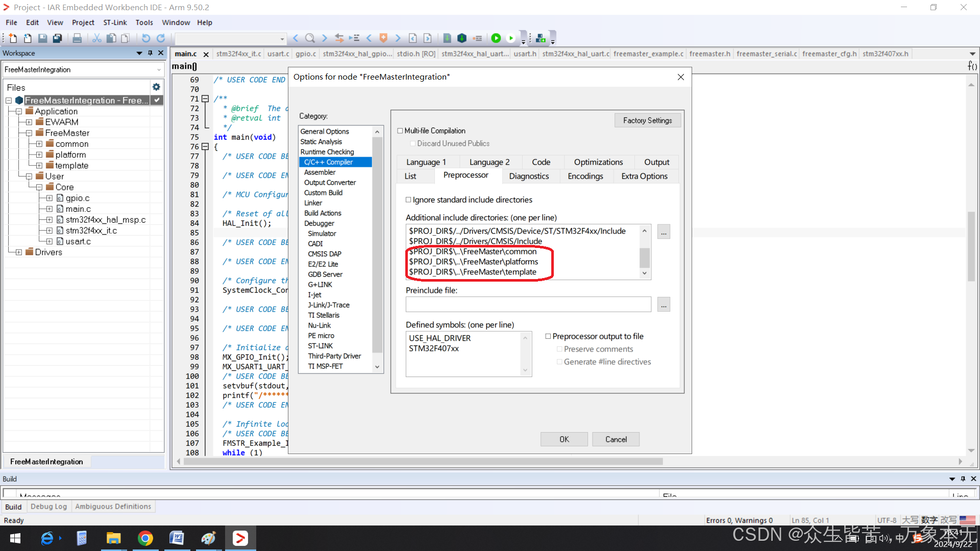The width and height of the screenshot is (980, 551).
Task: Collapse the Core group in the workspace tree
Action: [39, 187]
